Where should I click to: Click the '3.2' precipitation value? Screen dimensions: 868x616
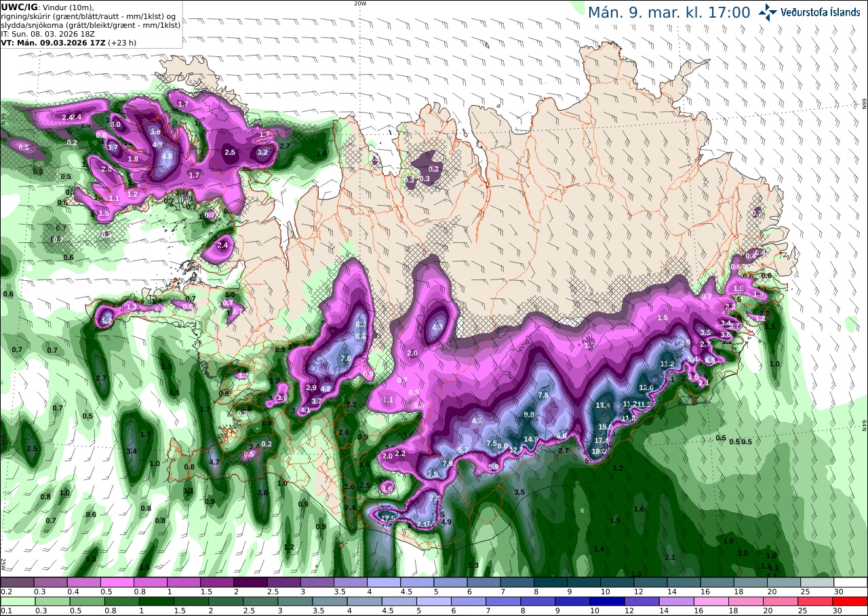pos(263,152)
